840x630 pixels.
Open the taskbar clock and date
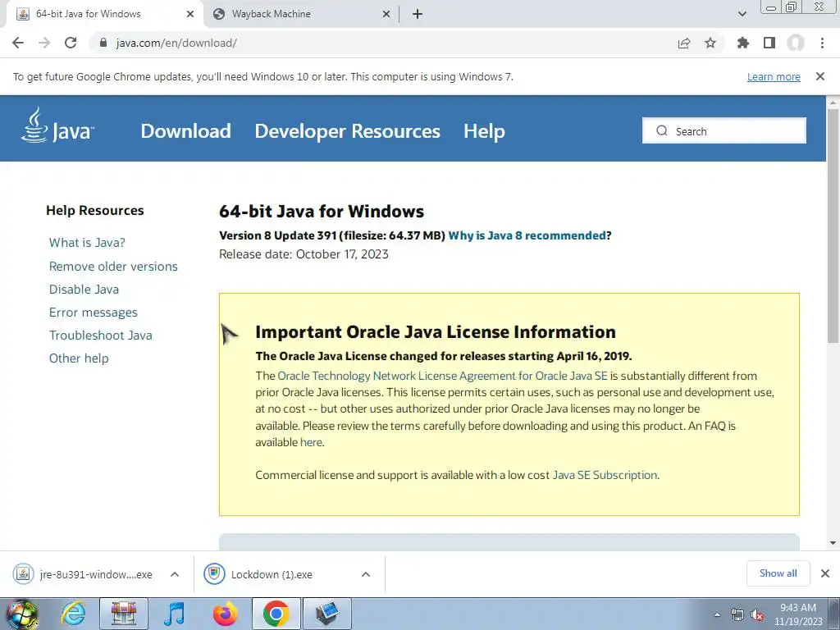(x=798, y=614)
